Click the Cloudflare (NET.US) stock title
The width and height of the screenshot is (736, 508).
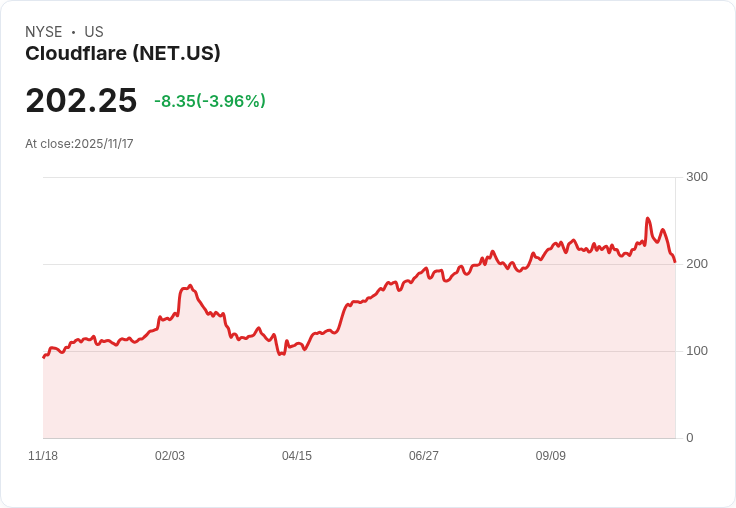pyautogui.click(x=123, y=54)
